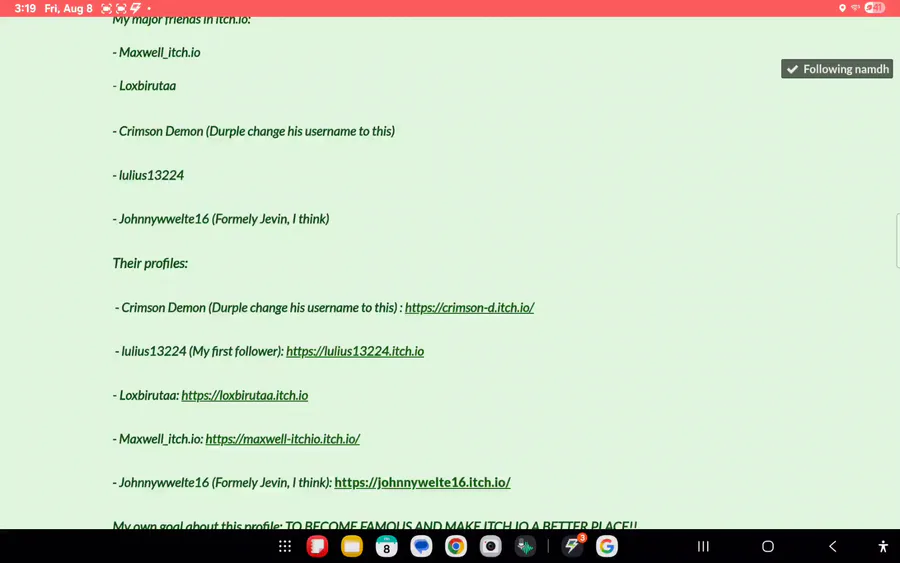
Task: Open the yellow My Files folder app
Action: tap(352, 546)
